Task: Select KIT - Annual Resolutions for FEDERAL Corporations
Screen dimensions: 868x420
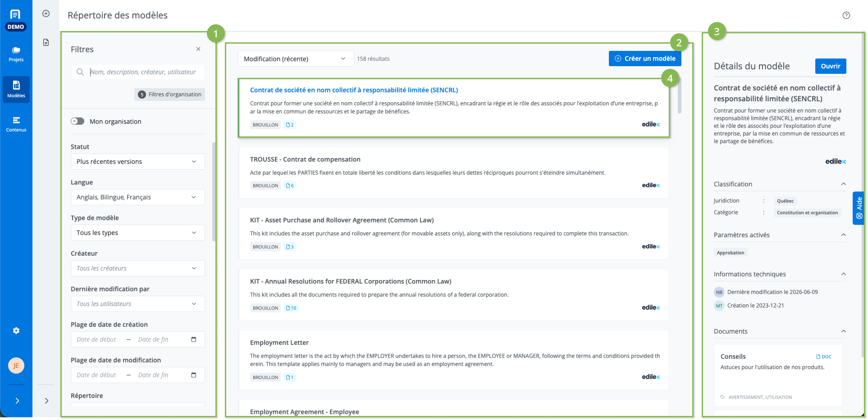Action: click(453, 295)
